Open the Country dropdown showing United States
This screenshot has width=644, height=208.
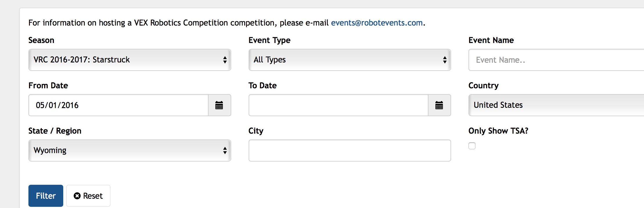(x=556, y=105)
